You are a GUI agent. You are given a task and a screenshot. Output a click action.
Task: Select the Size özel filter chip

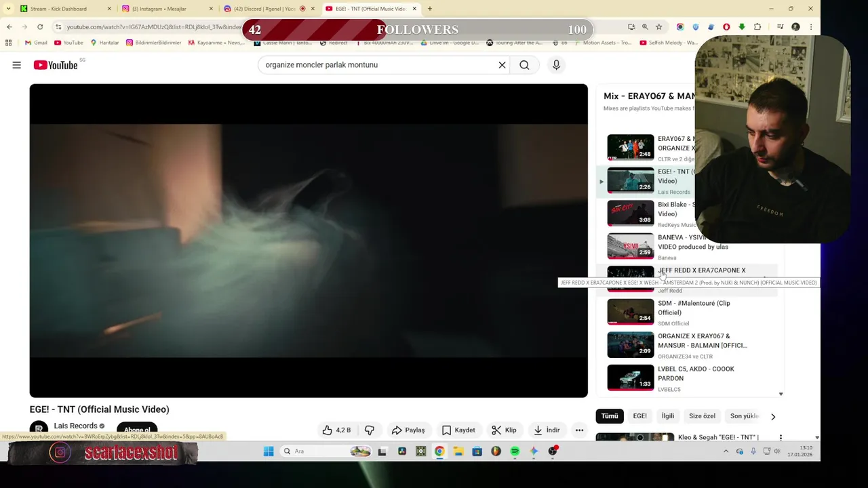[702, 416]
